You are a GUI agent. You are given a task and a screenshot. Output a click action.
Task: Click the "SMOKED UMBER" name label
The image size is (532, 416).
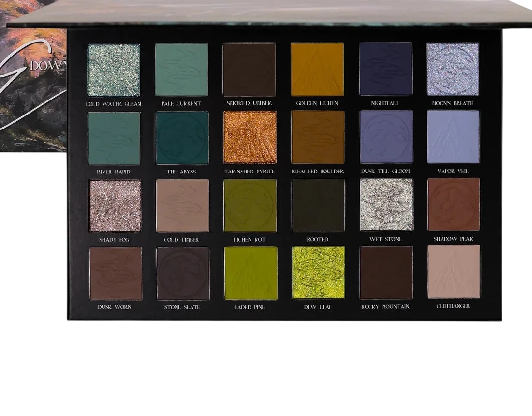250,103
